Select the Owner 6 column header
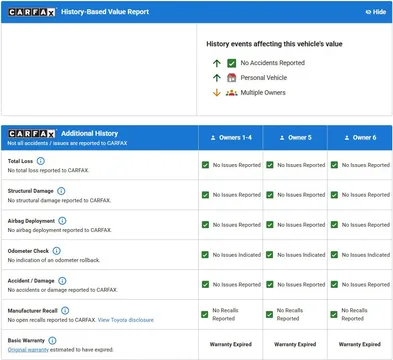393x360 pixels. (360, 138)
